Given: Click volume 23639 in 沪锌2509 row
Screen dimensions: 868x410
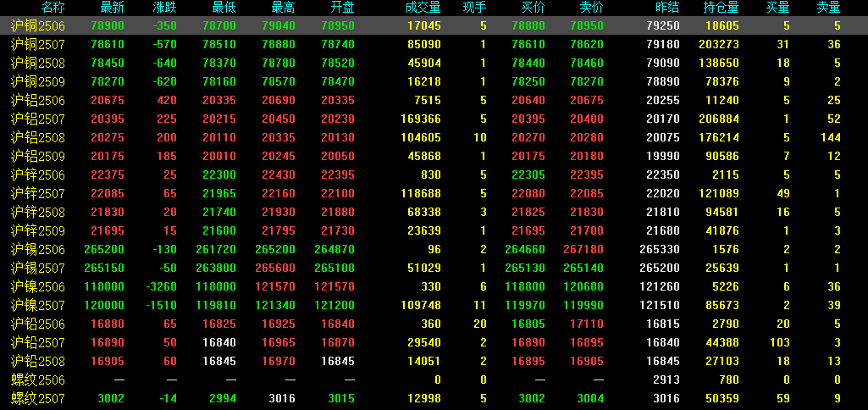Looking at the screenshot, I should coord(424,230).
